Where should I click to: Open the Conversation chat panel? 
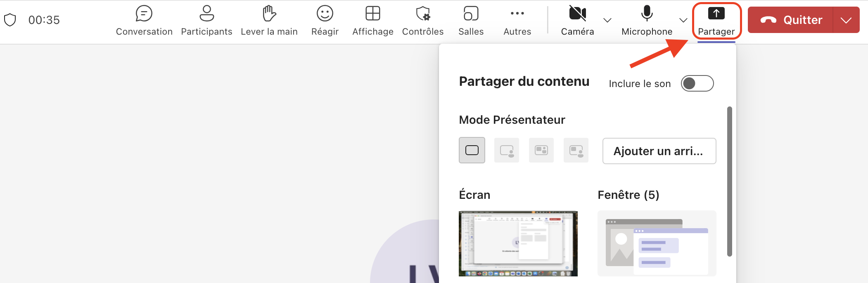[144, 21]
